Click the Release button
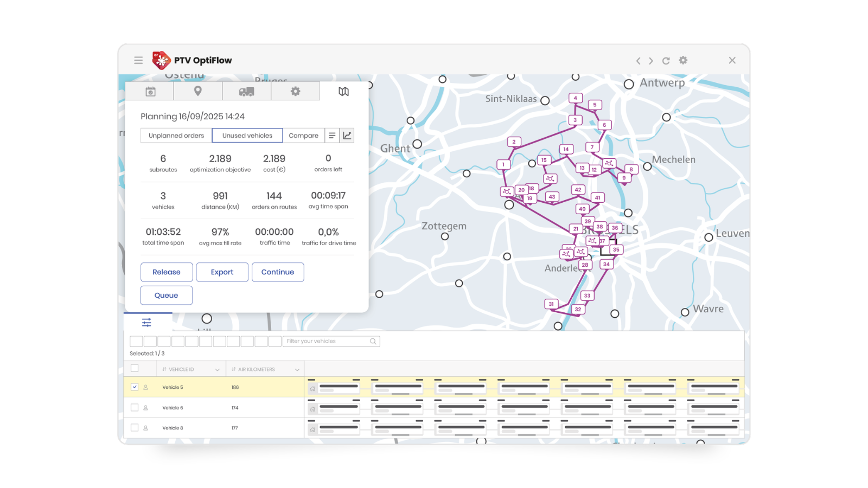868x488 pixels. [x=167, y=272]
